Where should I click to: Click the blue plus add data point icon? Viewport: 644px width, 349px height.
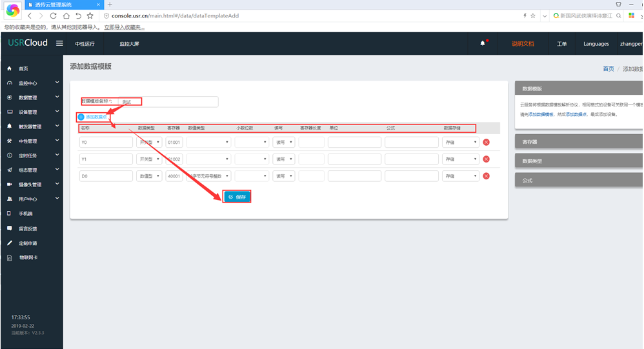tap(81, 117)
